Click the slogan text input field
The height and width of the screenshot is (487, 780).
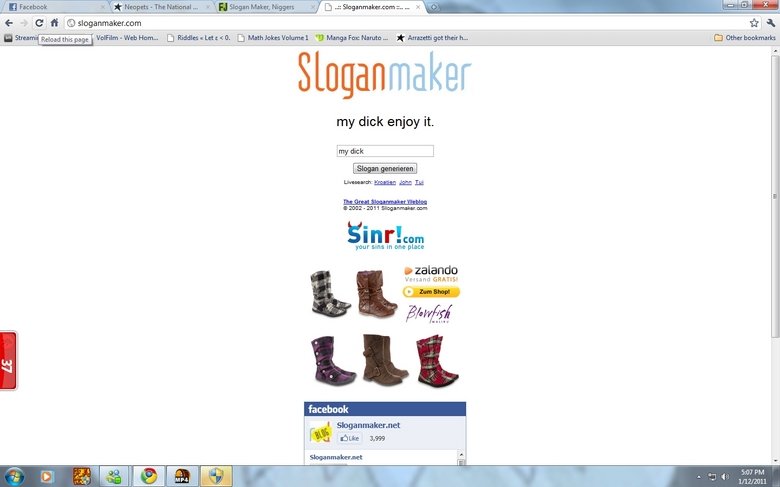tap(385, 151)
